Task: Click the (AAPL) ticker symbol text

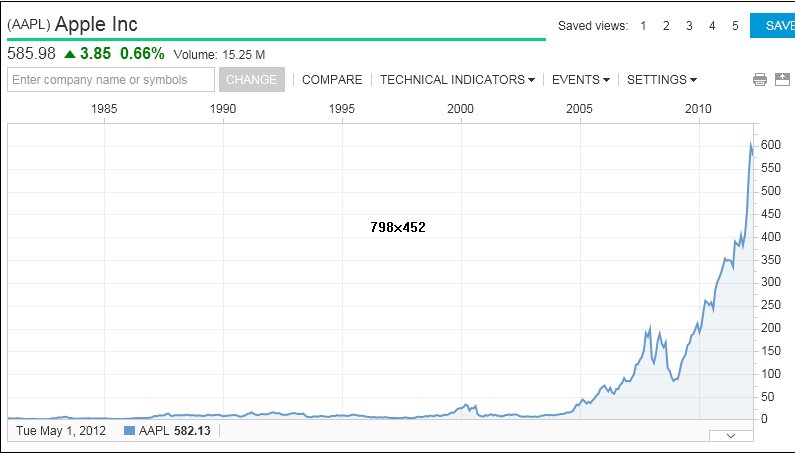Action: point(28,24)
